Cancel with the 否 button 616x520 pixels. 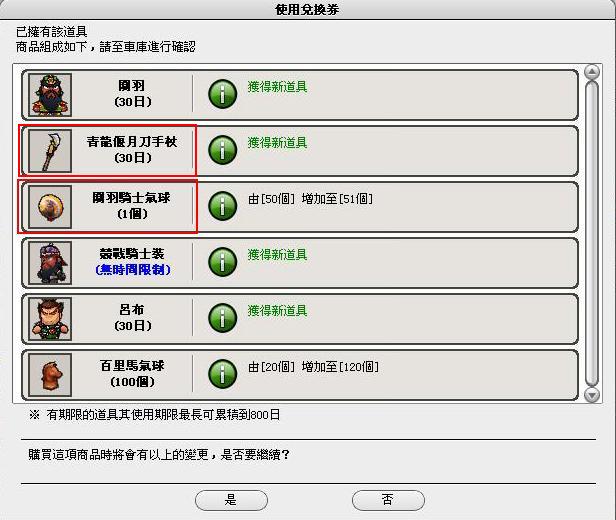tap(388, 500)
